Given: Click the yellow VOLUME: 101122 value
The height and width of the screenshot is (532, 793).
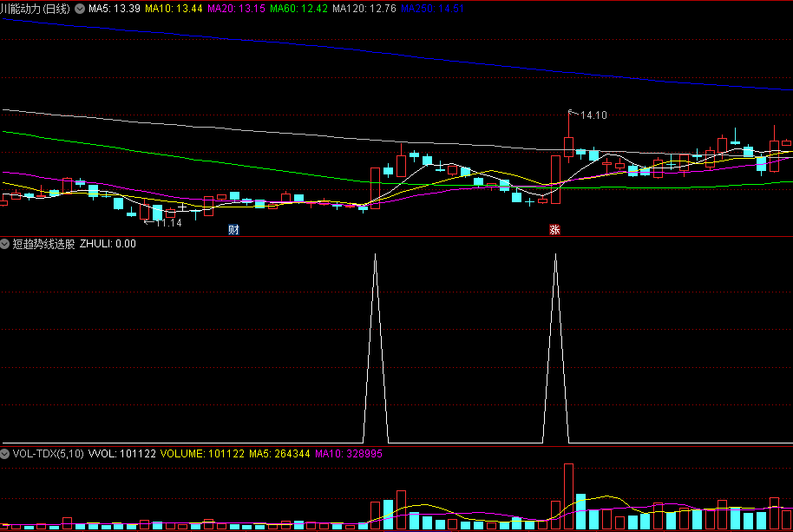Looking at the screenshot, I should point(202,454).
